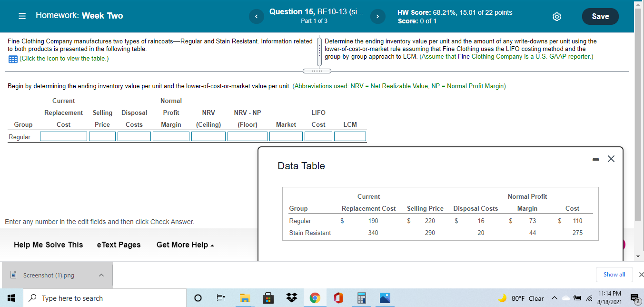Viewport: 644px width, 307px height.
Task: Open Dropbox from the taskbar
Action: click(291, 298)
